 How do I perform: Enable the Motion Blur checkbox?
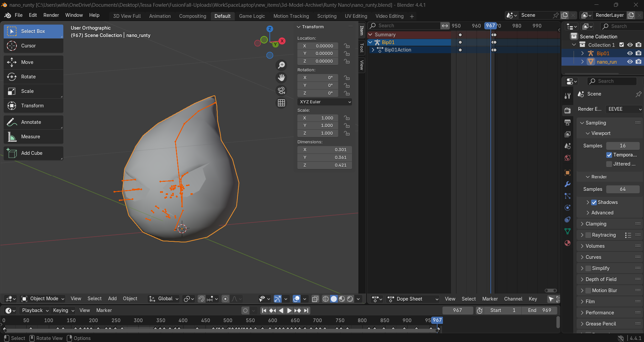click(x=588, y=290)
